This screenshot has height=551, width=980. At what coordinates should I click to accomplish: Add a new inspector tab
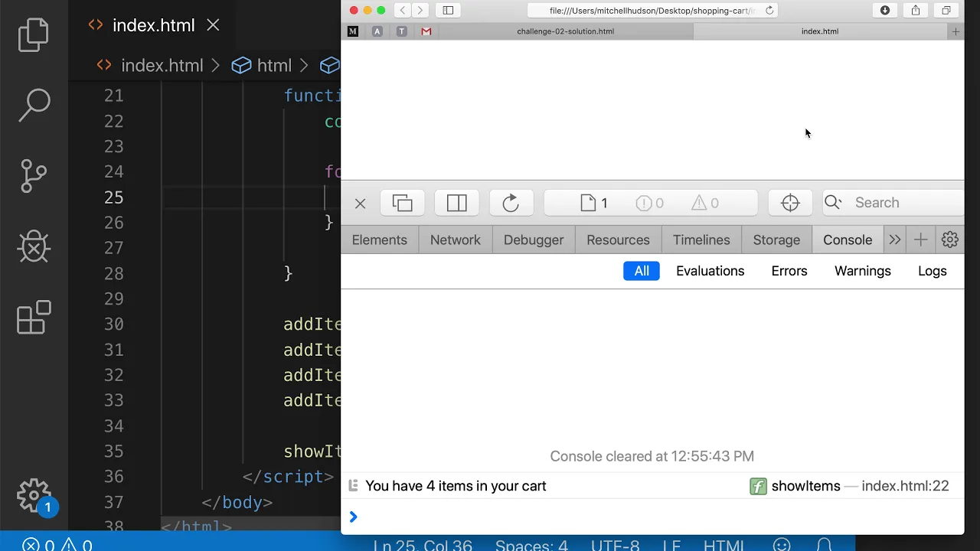[x=921, y=240]
